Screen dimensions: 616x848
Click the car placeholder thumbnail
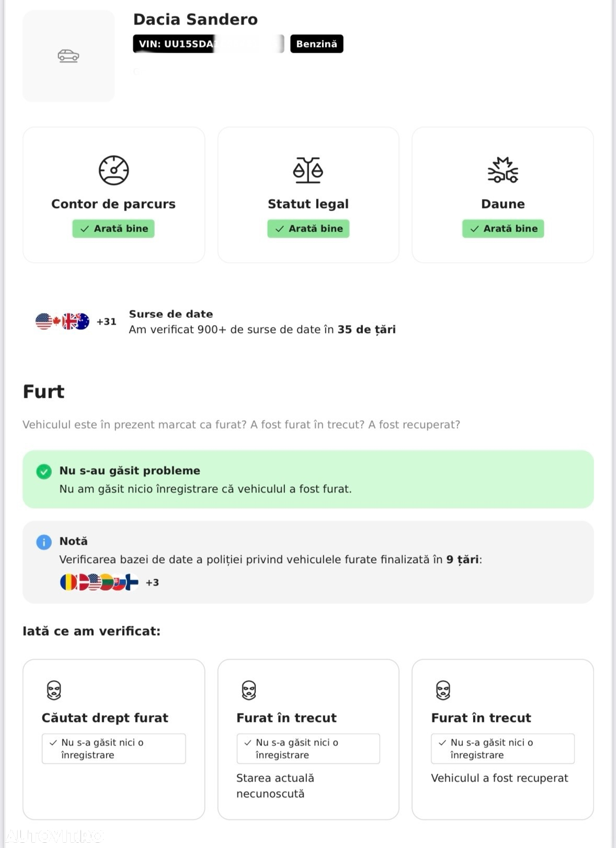[x=69, y=56]
